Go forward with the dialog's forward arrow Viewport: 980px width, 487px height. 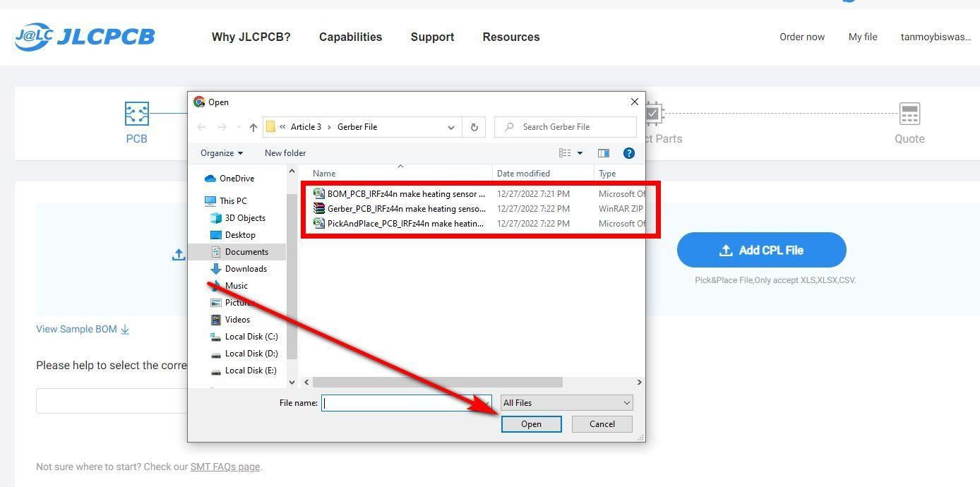(x=222, y=127)
